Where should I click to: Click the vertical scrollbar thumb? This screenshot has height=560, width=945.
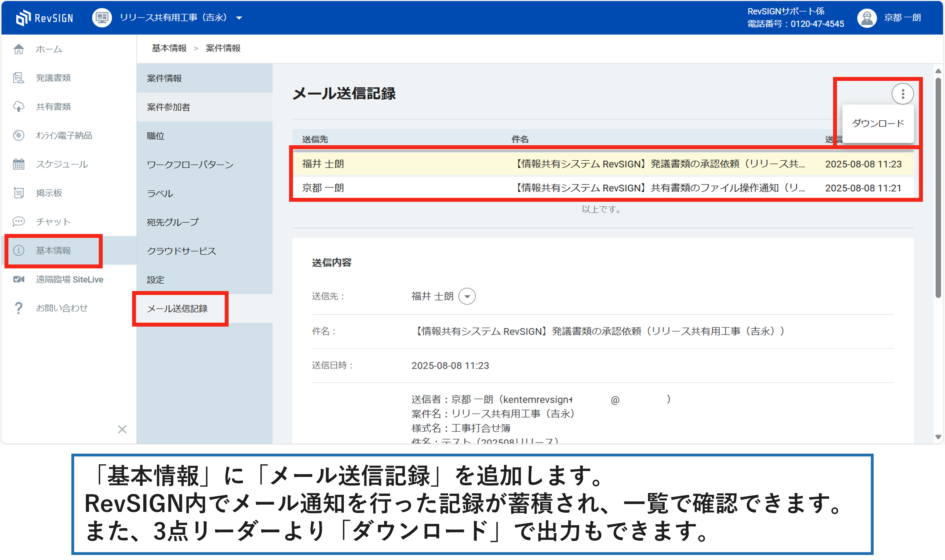click(x=938, y=188)
